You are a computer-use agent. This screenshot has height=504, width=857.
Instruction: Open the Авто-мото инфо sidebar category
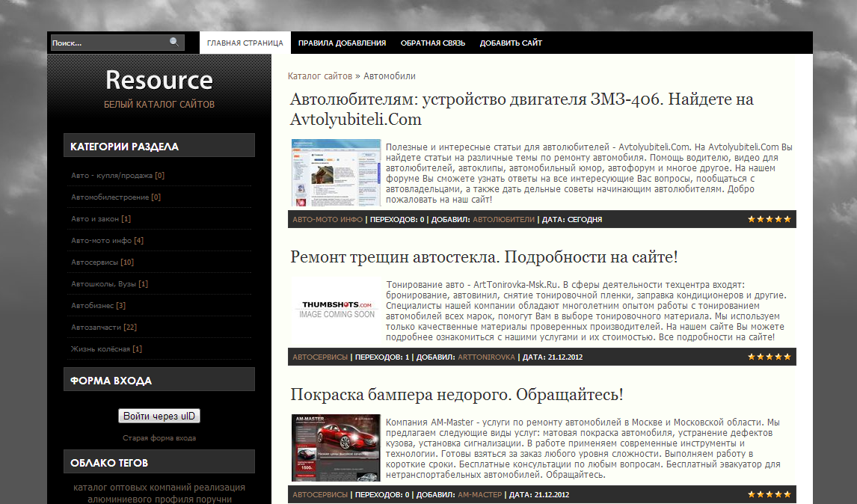point(102,241)
